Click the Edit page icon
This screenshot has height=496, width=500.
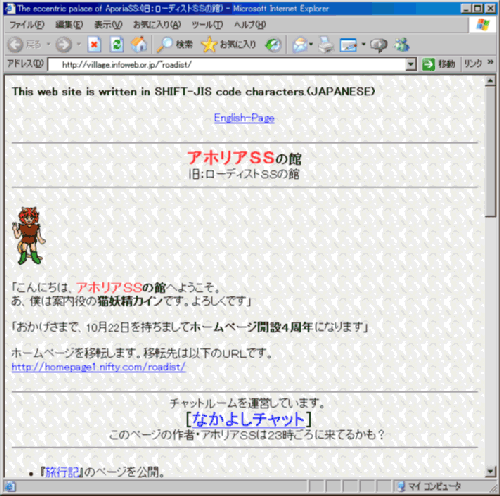pyautogui.click(x=348, y=45)
